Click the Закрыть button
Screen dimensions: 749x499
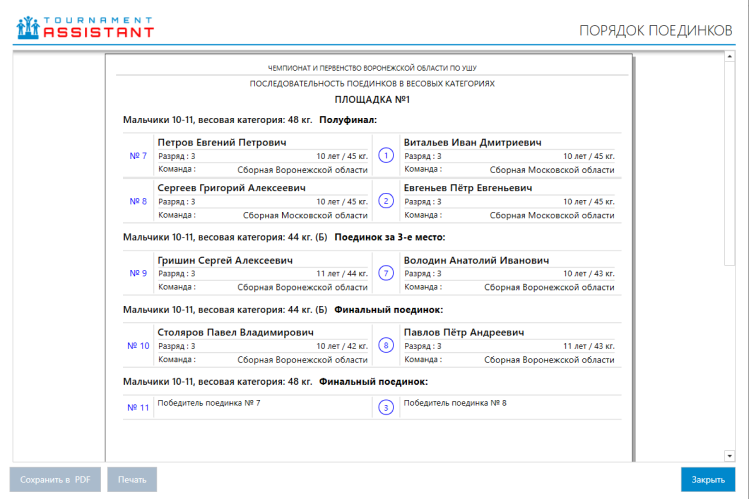point(707,480)
